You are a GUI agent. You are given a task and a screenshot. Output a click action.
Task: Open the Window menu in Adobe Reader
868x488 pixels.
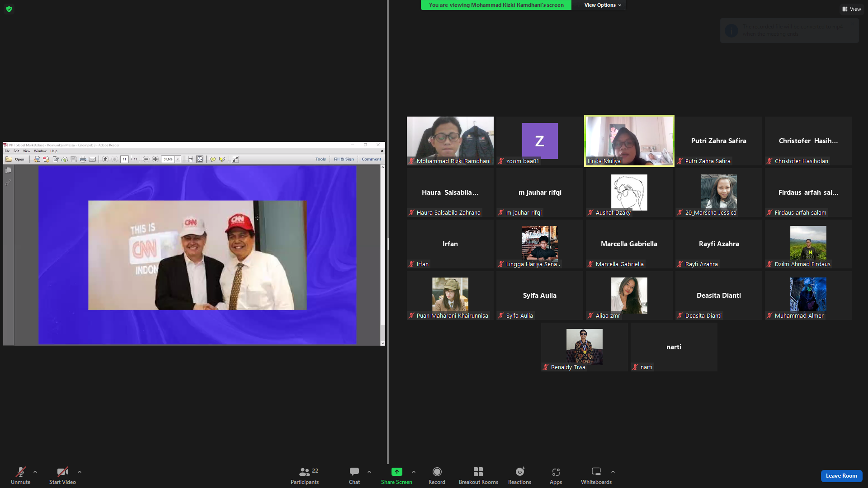coord(40,151)
